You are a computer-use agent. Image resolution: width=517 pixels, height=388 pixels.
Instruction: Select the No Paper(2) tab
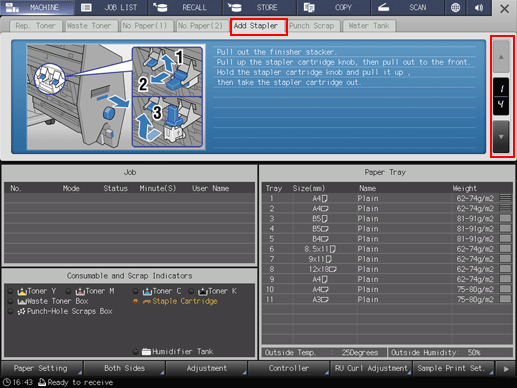click(x=202, y=26)
